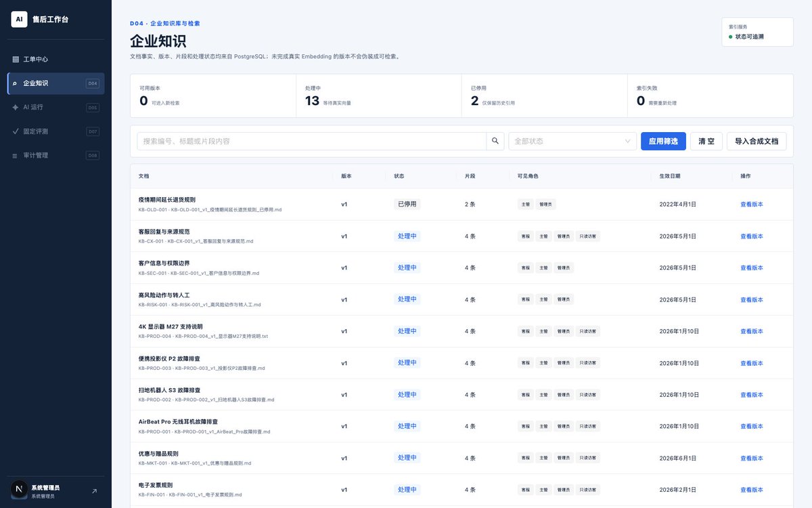The height and width of the screenshot is (508, 812).
Task: Click the 处理中 stat card showing 13
Action: tap(379, 96)
